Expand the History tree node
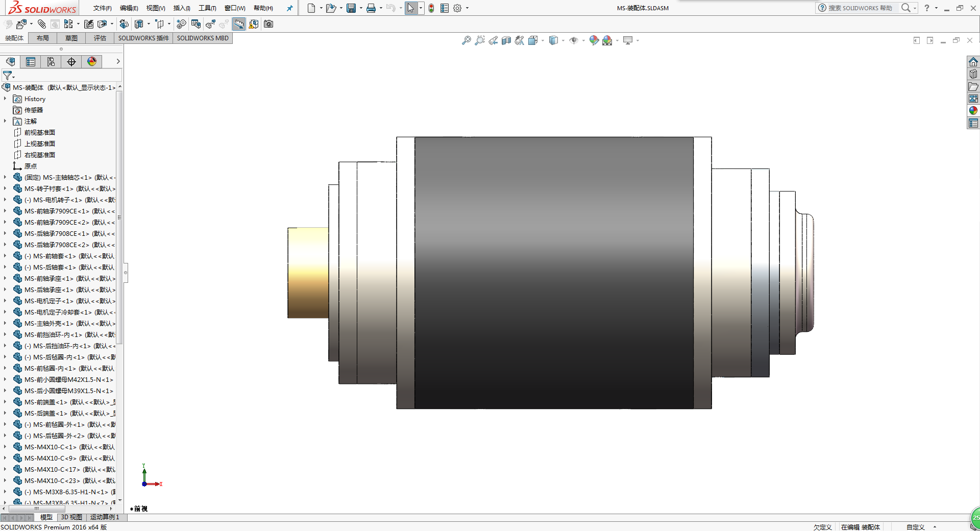This screenshot has width=980, height=531. [x=5, y=99]
